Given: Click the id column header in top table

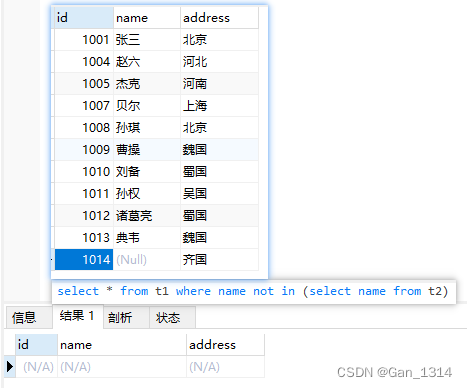Looking at the screenshot, I should (84, 18).
